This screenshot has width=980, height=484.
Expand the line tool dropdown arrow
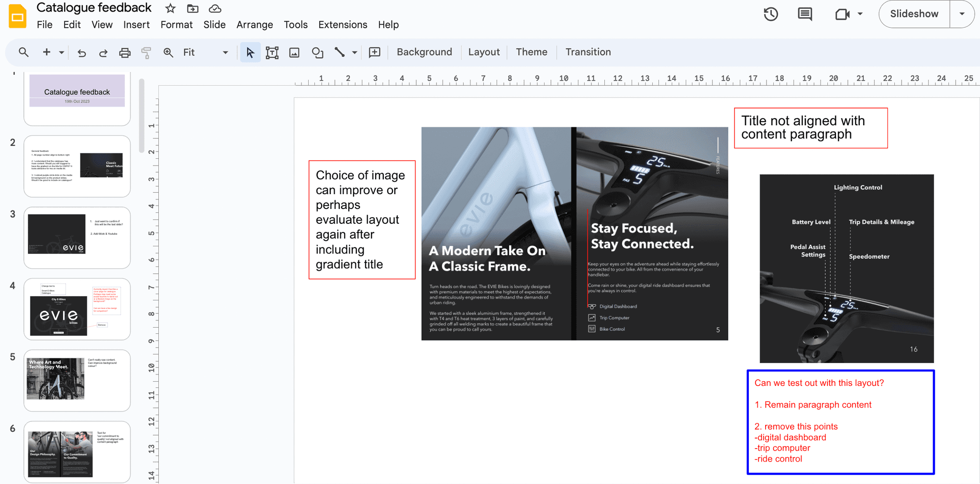point(355,53)
